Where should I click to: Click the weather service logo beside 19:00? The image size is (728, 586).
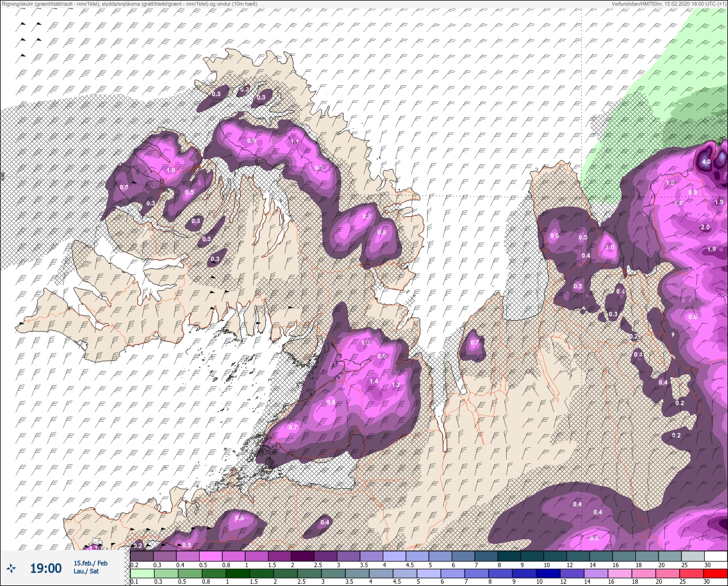click(x=11, y=568)
